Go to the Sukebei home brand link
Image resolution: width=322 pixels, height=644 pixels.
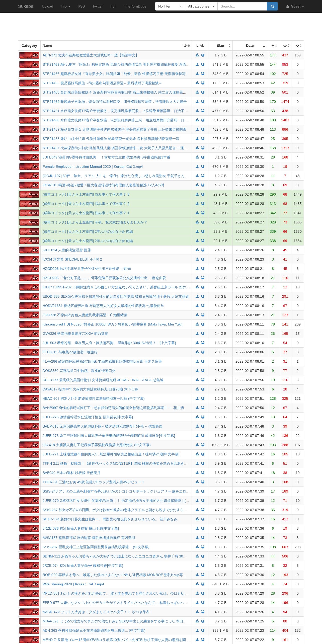26,6
